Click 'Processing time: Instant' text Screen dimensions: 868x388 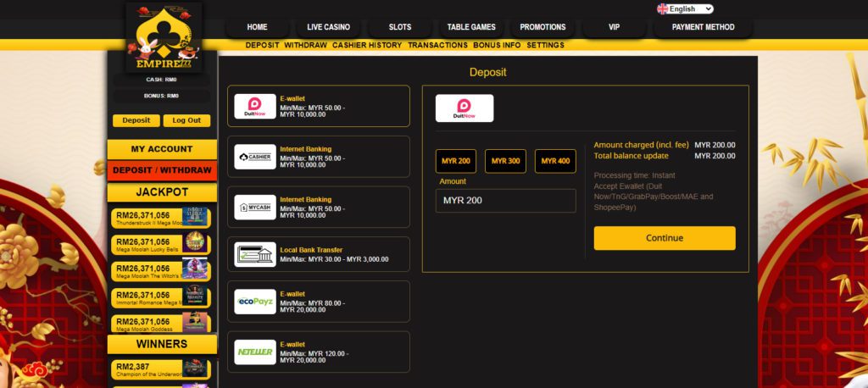click(x=634, y=175)
